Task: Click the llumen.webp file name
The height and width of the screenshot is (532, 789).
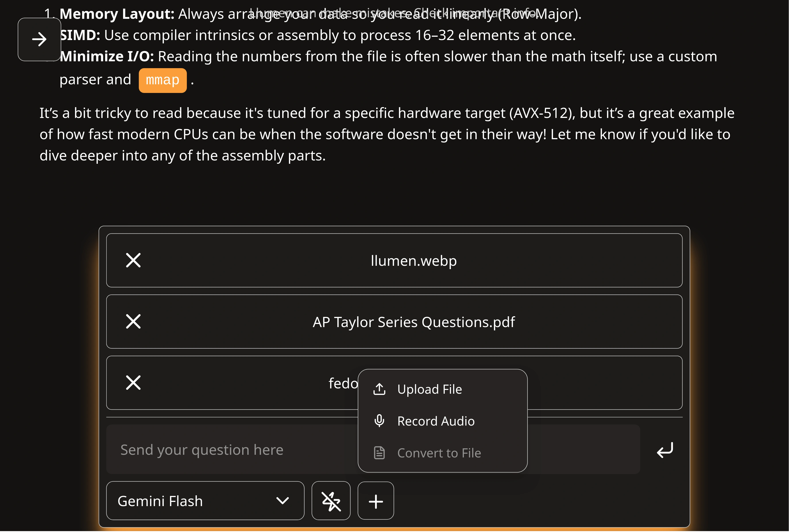Action: [x=413, y=260]
